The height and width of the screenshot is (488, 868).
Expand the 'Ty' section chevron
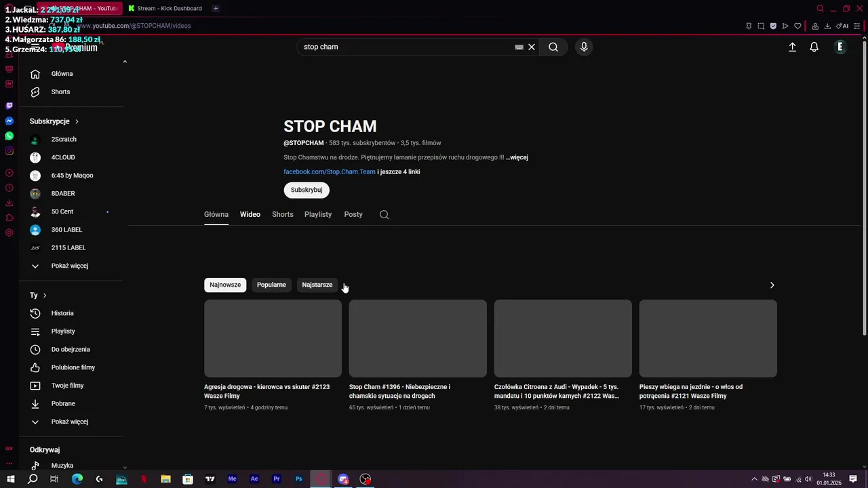coord(45,296)
